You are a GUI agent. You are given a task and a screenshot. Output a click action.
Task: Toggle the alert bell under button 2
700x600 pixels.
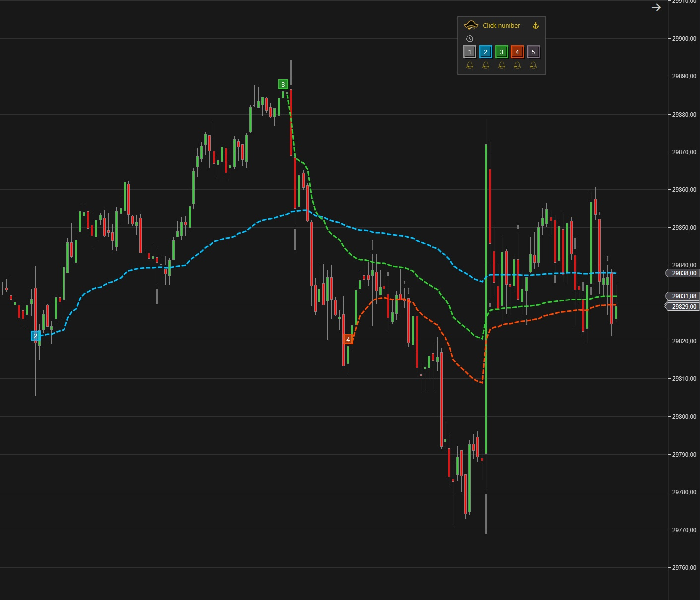(486, 65)
